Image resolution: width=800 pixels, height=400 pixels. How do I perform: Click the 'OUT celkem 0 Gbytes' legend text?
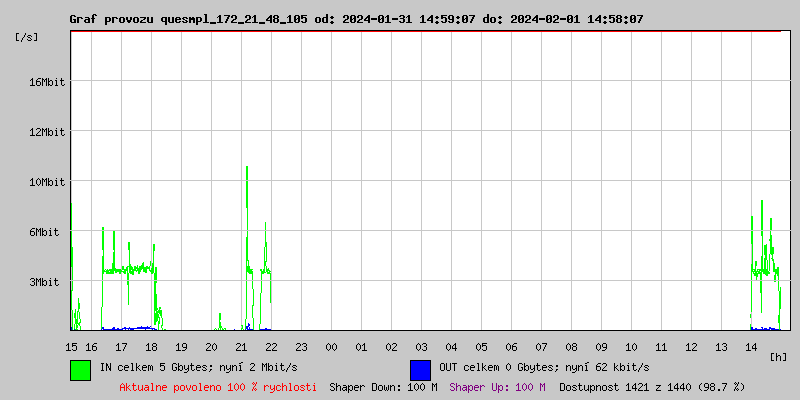point(537,368)
